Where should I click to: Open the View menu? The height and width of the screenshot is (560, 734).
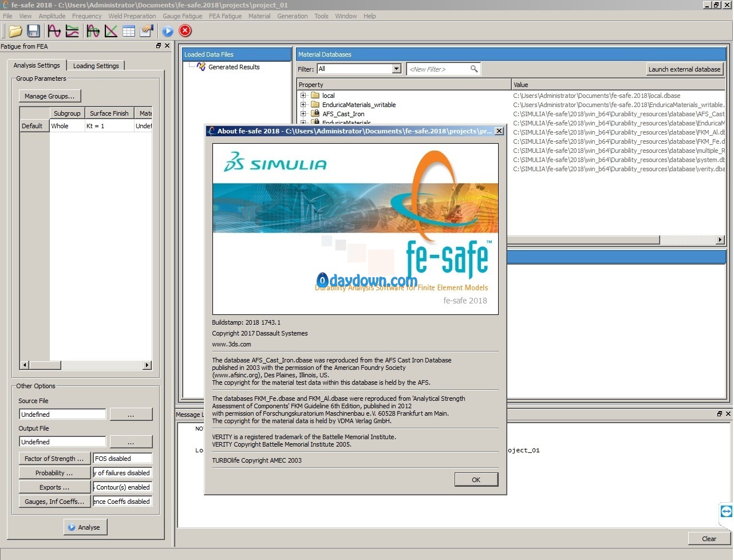coord(25,16)
